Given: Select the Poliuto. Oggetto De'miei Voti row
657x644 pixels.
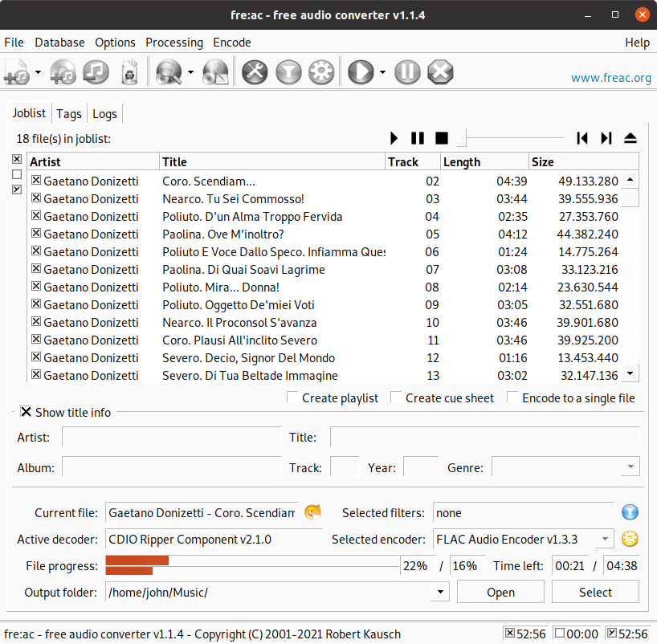Looking at the screenshot, I should coord(324,304).
